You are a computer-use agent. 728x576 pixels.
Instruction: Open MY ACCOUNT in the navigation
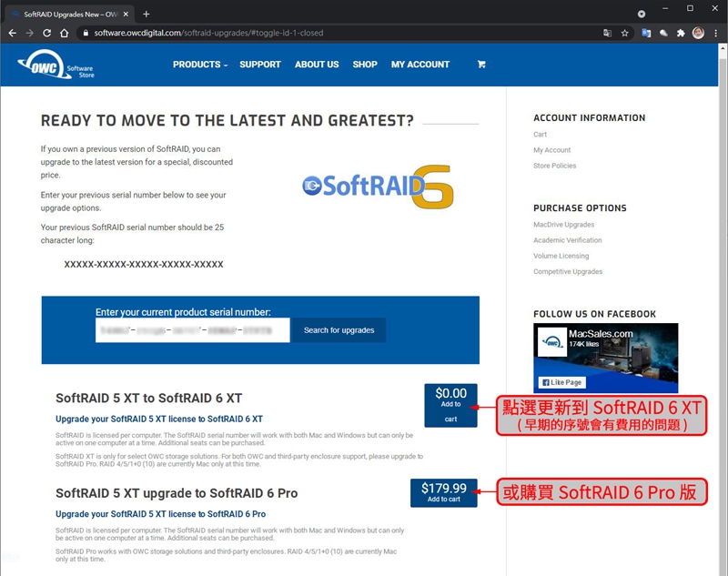coord(420,65)
